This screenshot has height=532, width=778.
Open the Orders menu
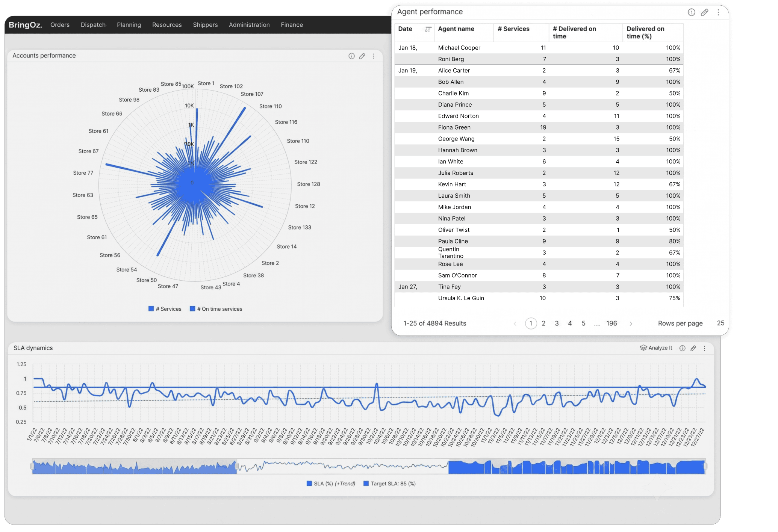(60, 25)
